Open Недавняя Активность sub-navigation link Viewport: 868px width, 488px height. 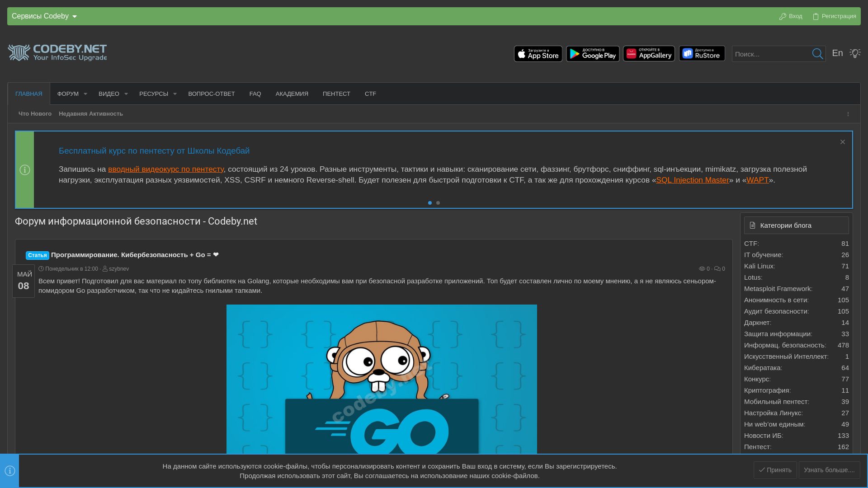pos(91,114)
